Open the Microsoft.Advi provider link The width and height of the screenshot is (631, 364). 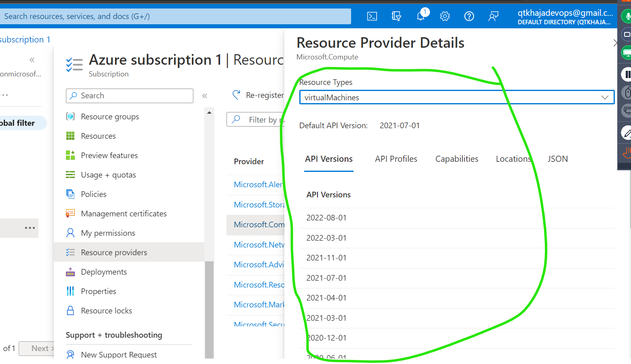[x=259, y=265]
